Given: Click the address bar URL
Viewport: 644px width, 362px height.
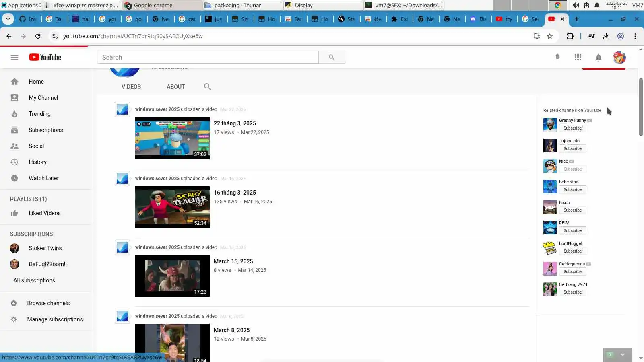Looking at the screenshot, I should (133, 36).
